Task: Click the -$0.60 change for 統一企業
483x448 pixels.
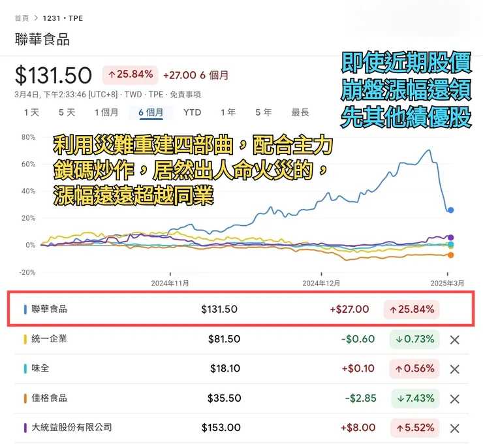Action: [358, 339]
